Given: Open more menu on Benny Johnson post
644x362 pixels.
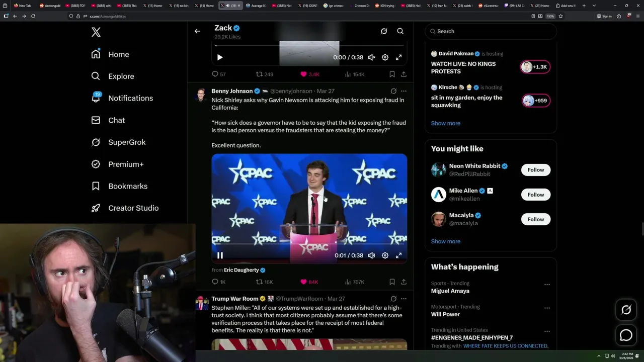Looking at the screenshot, I should [404, 91].
